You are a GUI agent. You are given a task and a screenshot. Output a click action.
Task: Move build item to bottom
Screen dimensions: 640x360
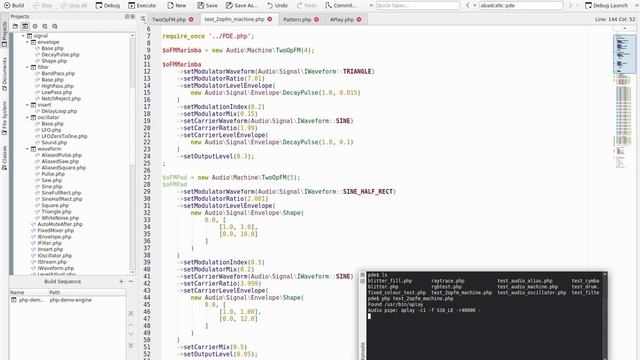[x=131, y=345]
